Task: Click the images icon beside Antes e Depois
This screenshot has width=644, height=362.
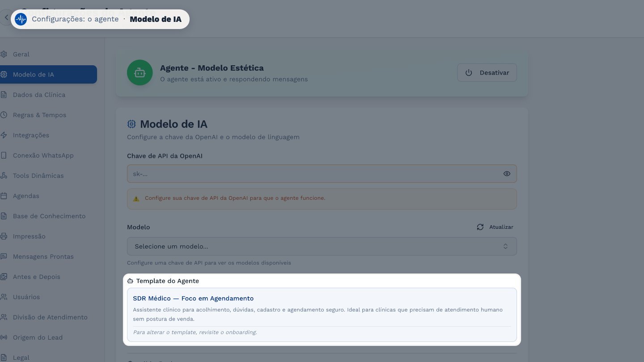Action: [4, 277]
